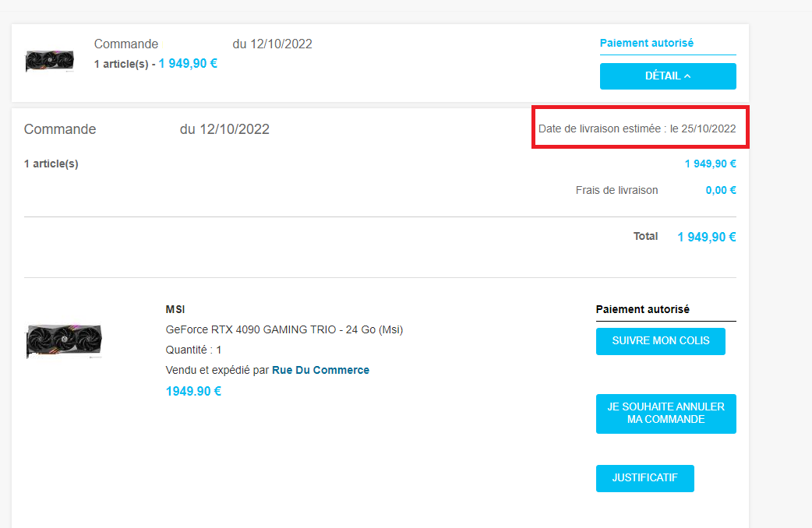Click the large MSI graphics card product image
812x528 pixels.
coord(64,340)
